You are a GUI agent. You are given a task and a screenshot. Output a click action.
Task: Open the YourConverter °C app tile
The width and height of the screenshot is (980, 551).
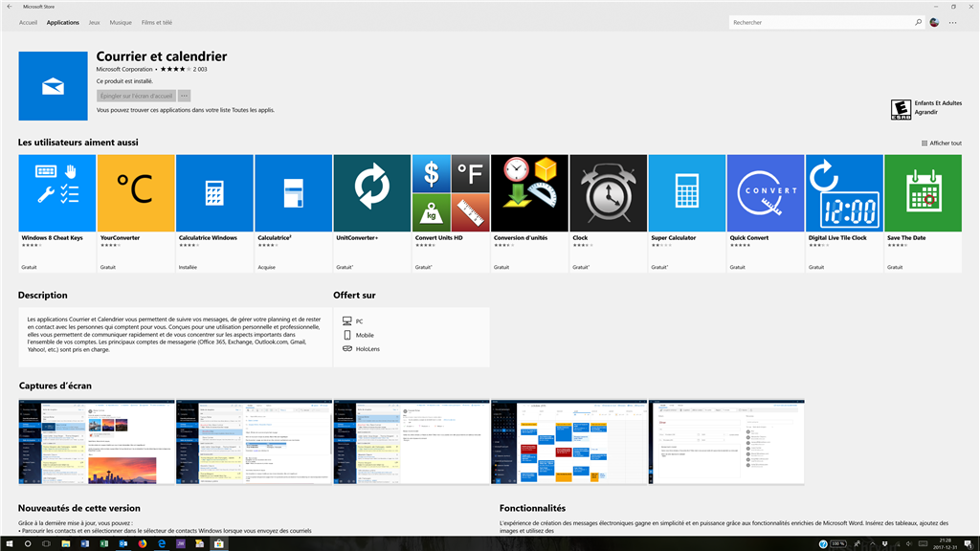(136, 213)
